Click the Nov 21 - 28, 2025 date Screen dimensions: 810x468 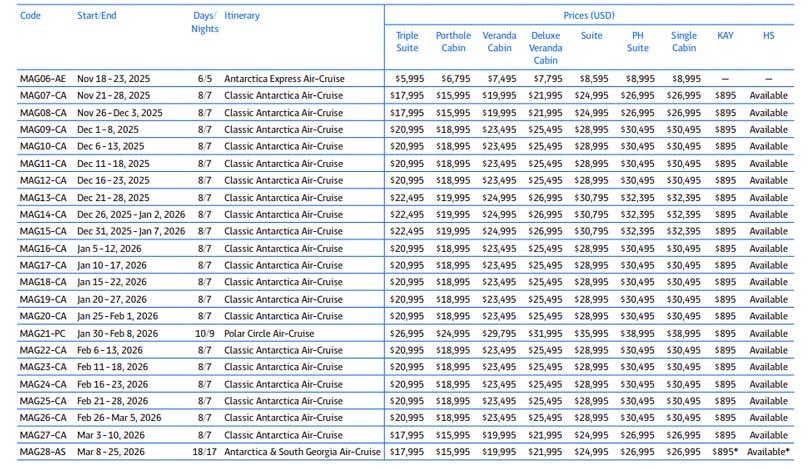click(x=114, y=96)
